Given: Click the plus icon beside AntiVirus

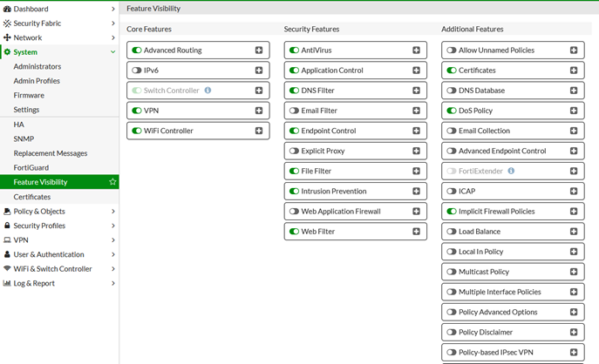Looking at the screenshot, I should 417,51.
